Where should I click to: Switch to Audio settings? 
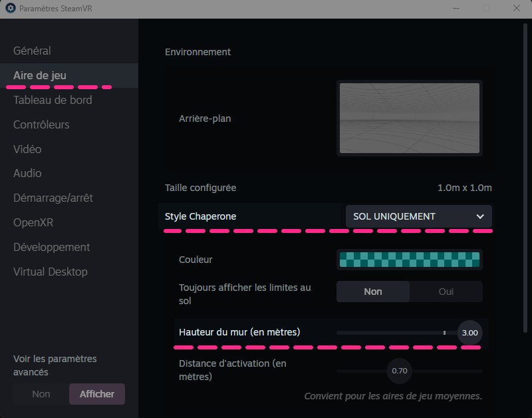pyautogui.click(x=27, y=173)
